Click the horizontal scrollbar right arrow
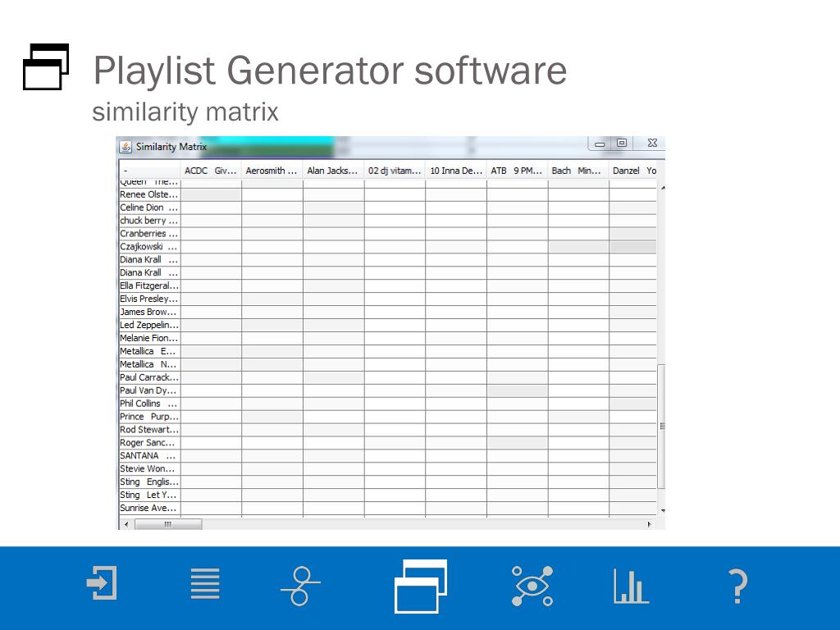This screenshot has width=840, height=630. pyautogui.click(x=650, y=524)
